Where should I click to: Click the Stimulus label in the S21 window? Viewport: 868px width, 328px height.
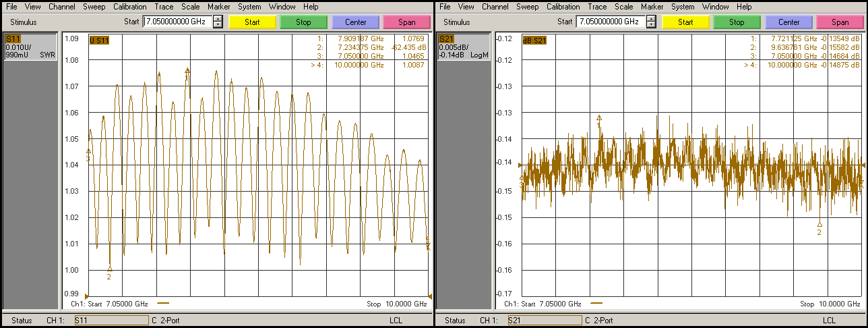pyautogui.click(x=457, y=22)
